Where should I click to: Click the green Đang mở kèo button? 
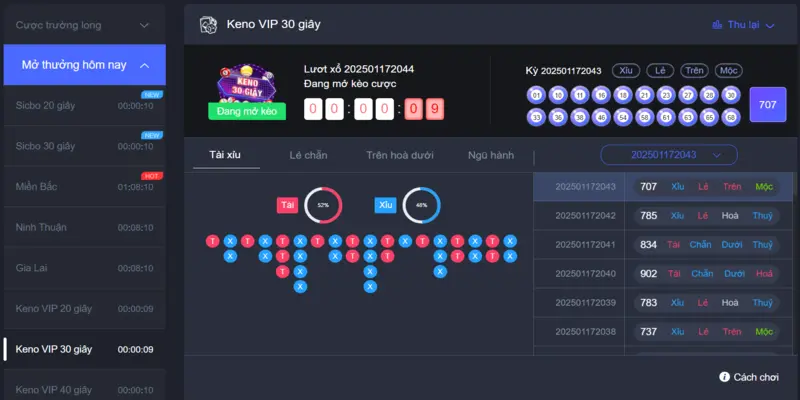pyautogui.click(x=246, y=111)
